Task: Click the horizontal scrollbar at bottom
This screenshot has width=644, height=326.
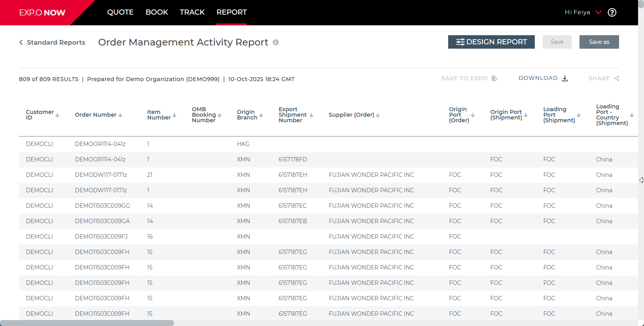Action: (87, 323)
